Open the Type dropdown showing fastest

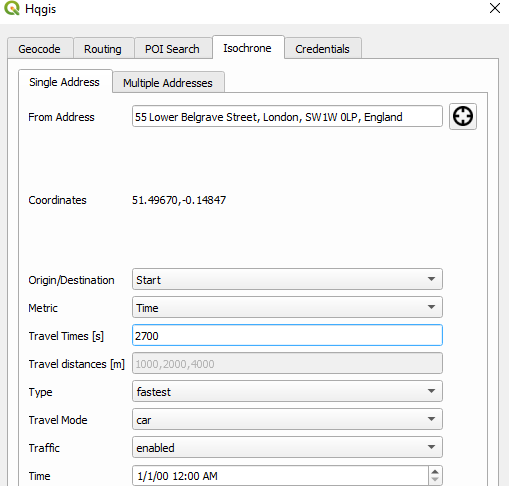click(287, 391)
